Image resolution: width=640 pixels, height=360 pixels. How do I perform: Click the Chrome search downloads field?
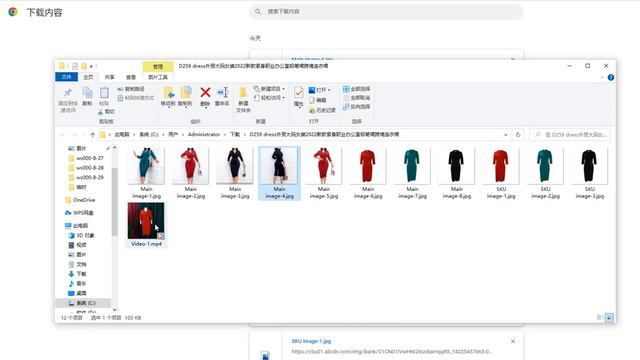click(x=386, y=11)
